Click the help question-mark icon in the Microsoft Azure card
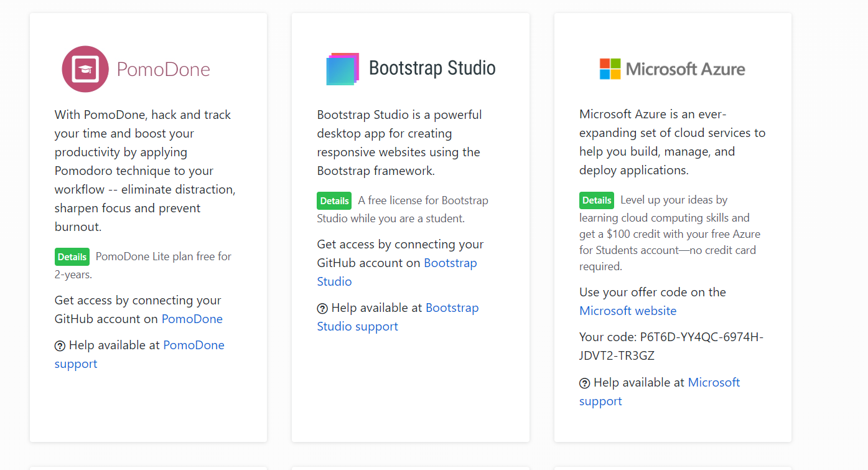 584,383
